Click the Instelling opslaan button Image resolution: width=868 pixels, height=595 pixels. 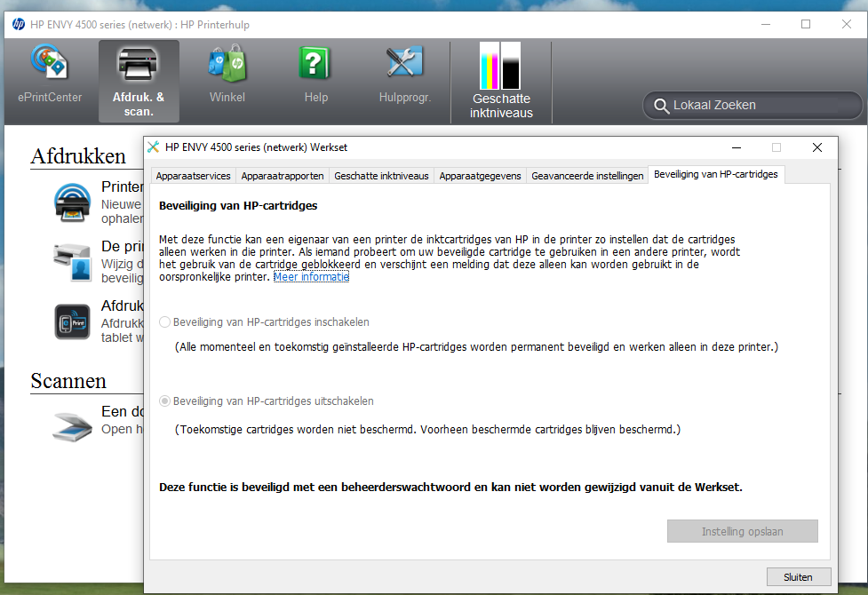point(742,530)
